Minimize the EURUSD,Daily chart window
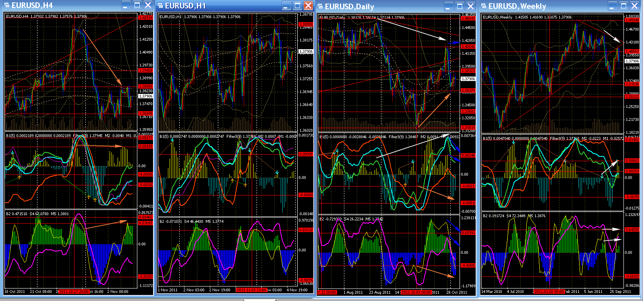This screenshot has height=301, width=644. click(x=449, y=6)
